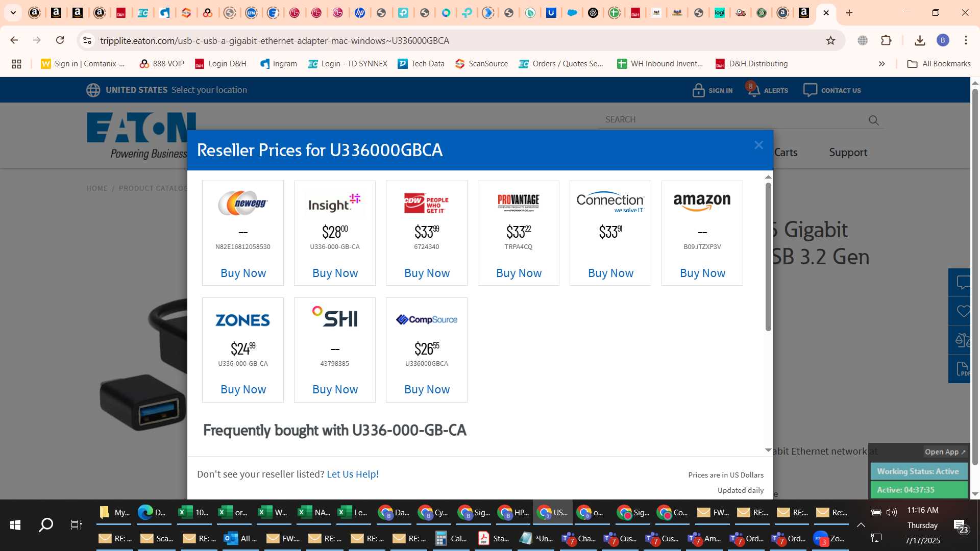
Task: Click the Insight reseller logo
Action: click(335, 203)
